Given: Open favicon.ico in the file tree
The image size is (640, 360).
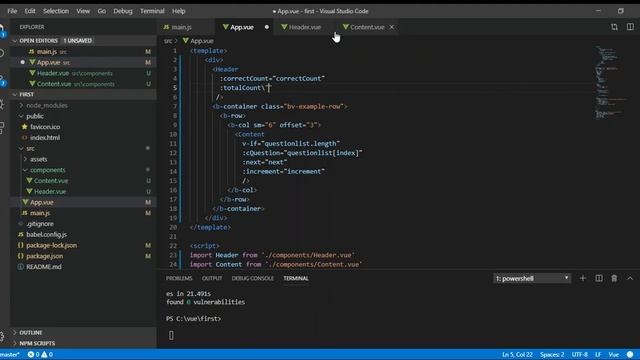Looking at the screenshot, I should 84,127.
